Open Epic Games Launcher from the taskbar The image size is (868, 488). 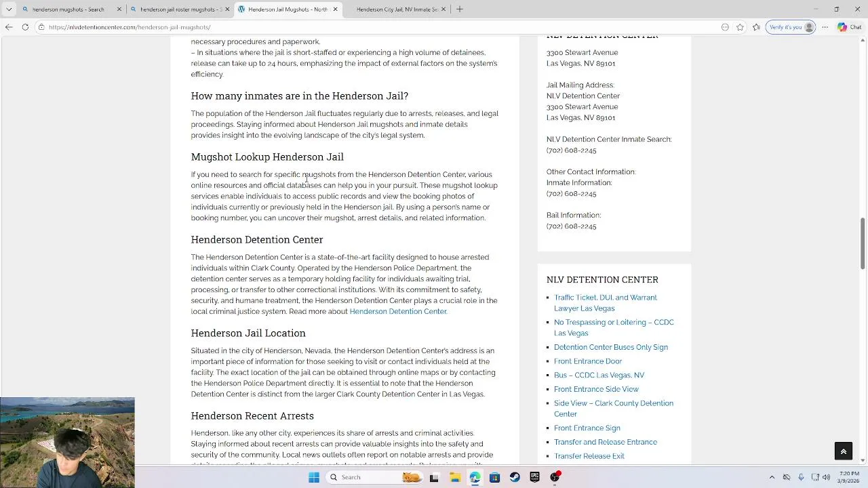(535, 477)
